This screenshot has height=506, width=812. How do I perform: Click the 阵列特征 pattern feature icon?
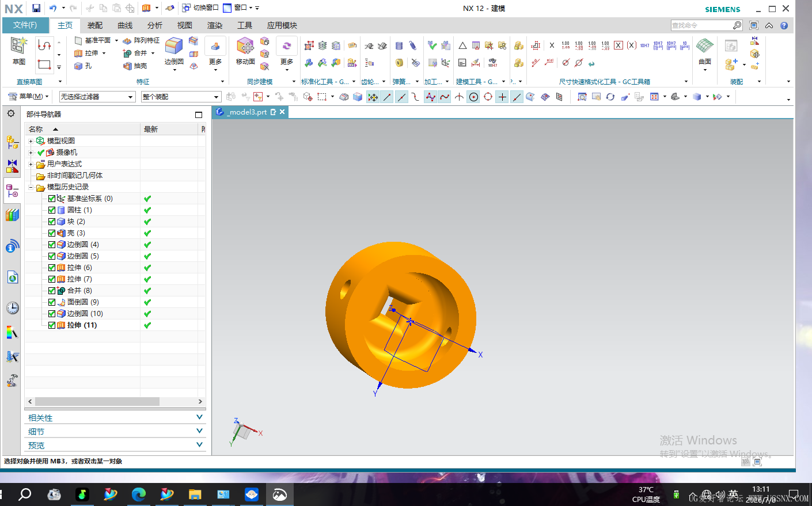[x=127, y=40]
